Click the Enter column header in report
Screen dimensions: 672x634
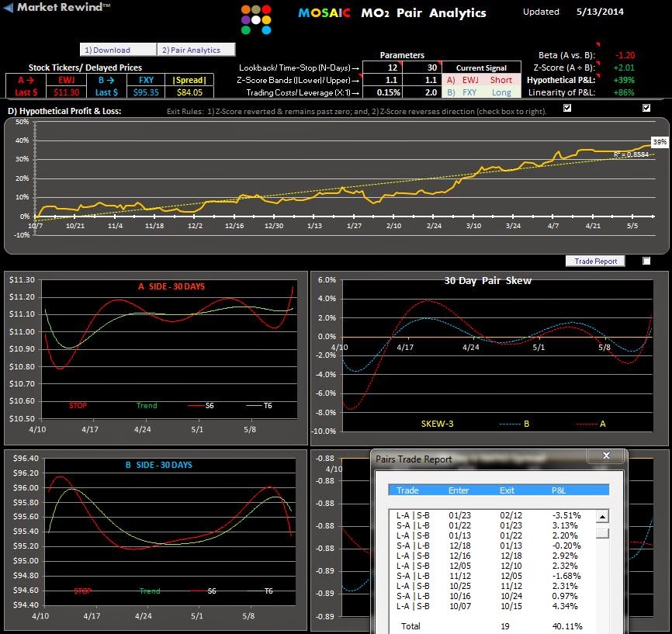tap(458, 490)
